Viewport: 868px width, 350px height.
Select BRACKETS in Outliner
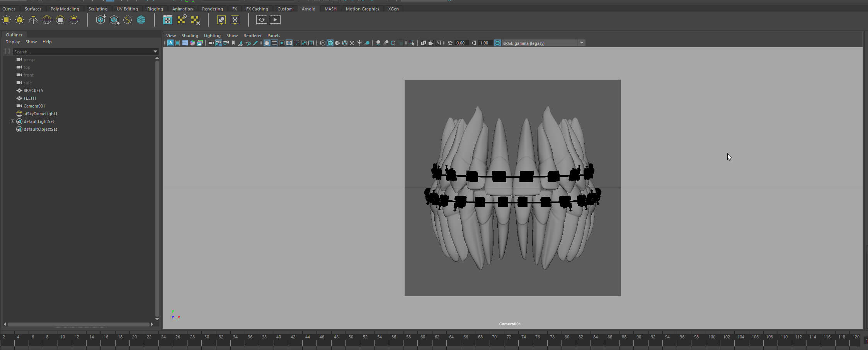click(x=33, y=90)
